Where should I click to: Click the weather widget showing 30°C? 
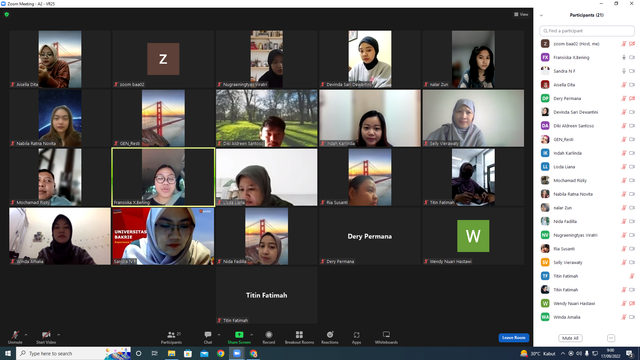click(538, 353)
